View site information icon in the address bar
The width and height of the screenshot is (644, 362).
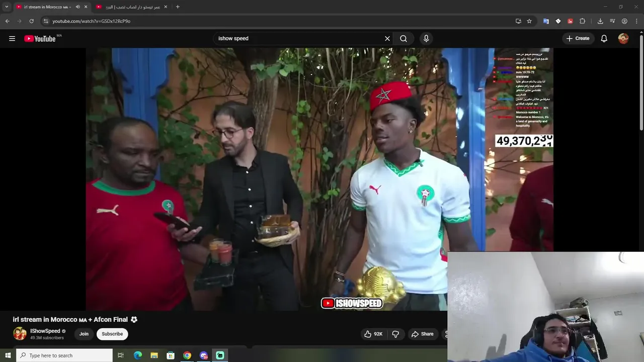[46, 21]
